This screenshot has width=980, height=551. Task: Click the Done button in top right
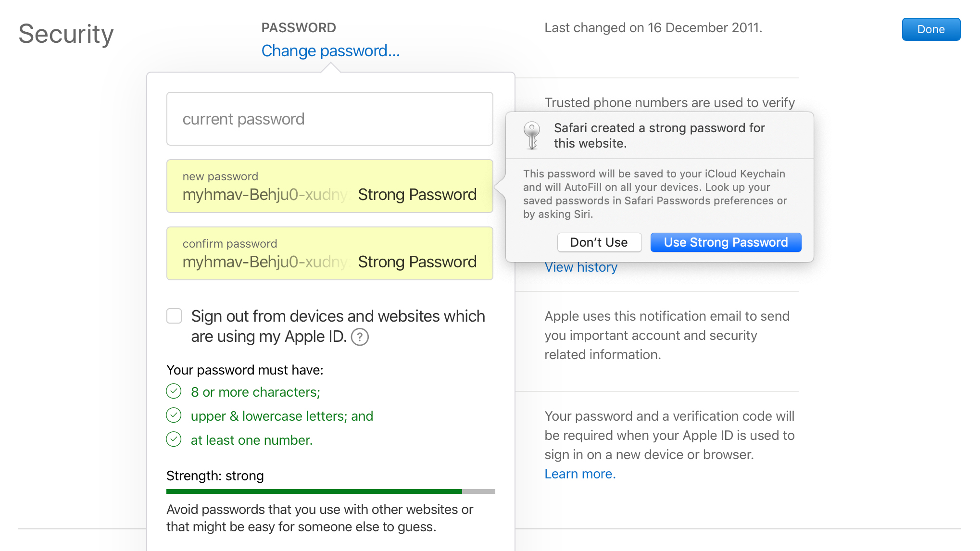pyautogui.click(x=931, y=28)
